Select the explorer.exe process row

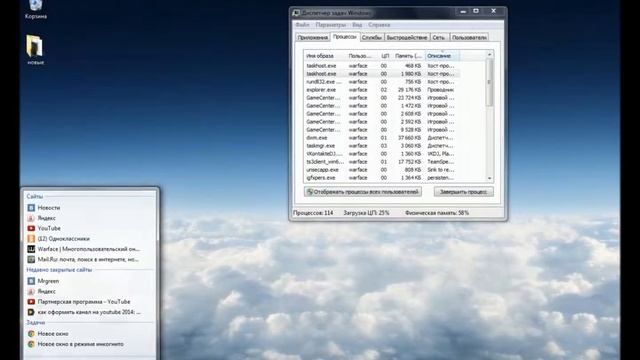click(x=382, y=90)
